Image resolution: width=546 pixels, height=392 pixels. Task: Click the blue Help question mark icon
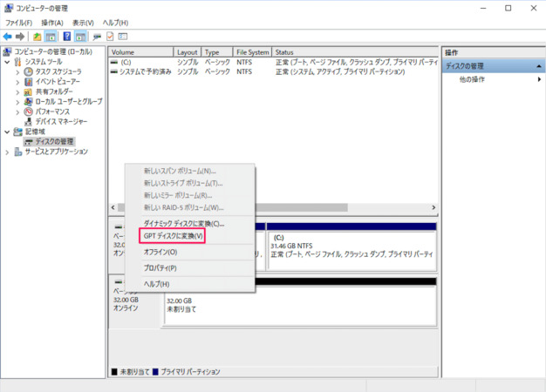tap(67, 37)
